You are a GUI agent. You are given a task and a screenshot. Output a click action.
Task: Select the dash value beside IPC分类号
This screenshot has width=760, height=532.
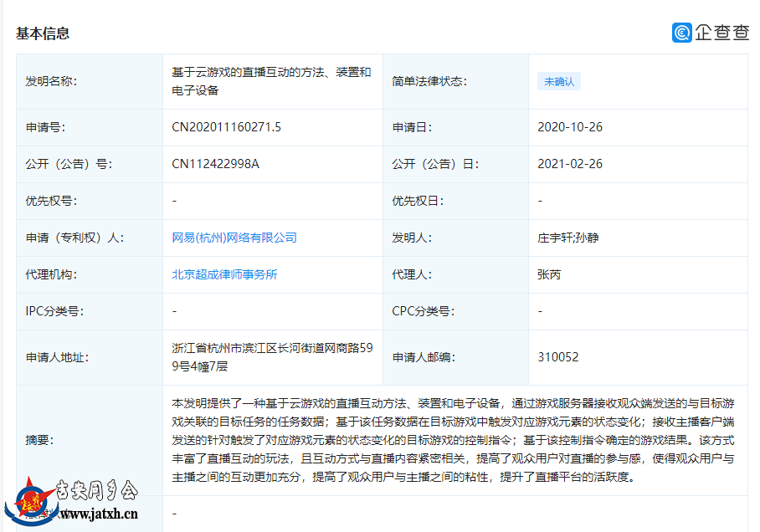pos(174,311)
